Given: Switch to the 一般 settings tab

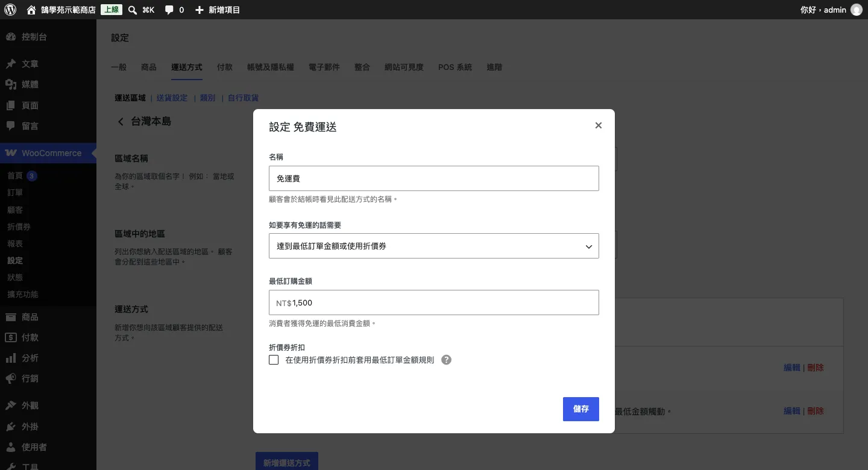Looking at the screenshot, I should click(x=119, y=67).
